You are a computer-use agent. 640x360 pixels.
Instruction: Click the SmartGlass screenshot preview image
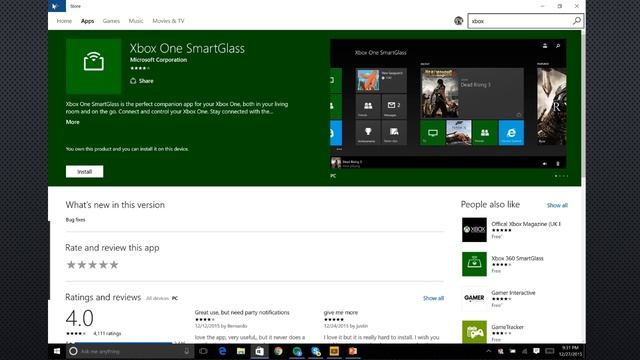(x=448, y=104)
